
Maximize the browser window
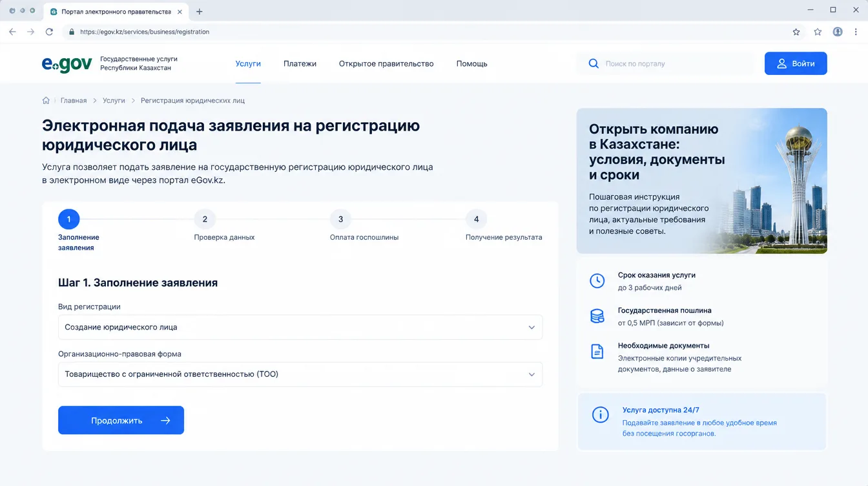point(833,10)
